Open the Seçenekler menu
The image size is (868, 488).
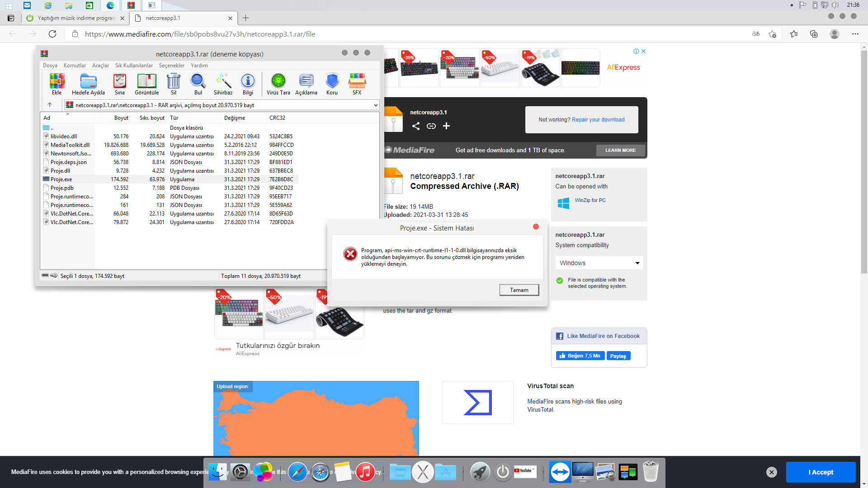(171, 66)
